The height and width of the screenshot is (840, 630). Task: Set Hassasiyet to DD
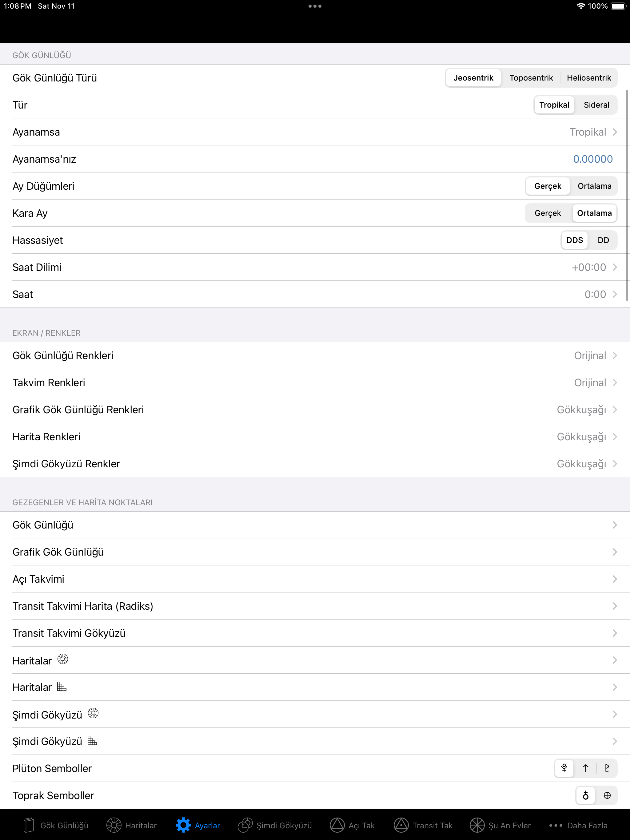coord(603,240)
